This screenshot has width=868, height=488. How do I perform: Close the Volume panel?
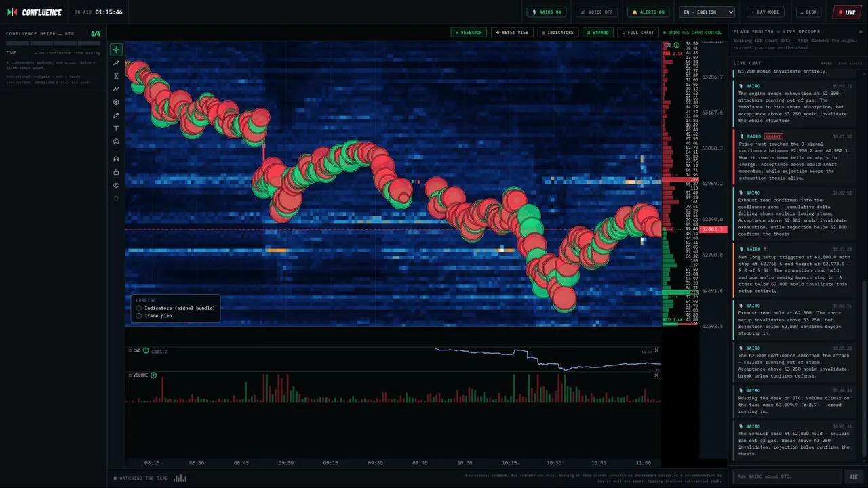656,375
